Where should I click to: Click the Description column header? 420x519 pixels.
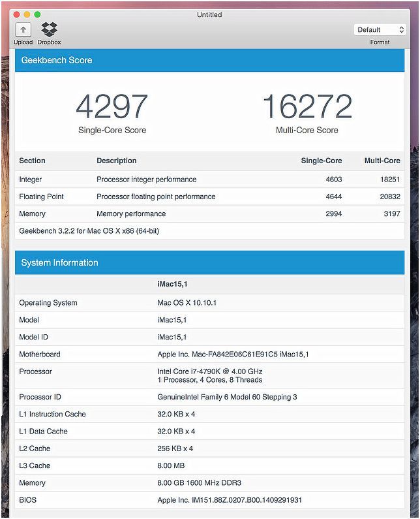pos(116,161)
